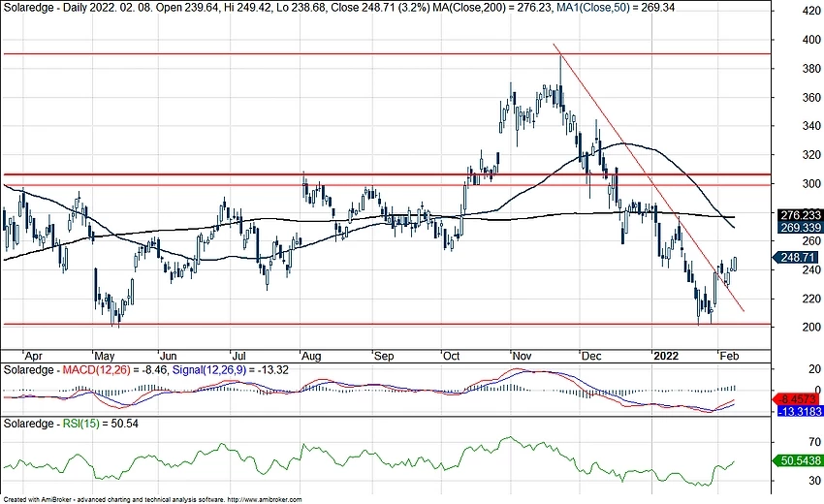Click the 200 price axis label
This screenshot has height=504, width=824.
tap(812, 327)
